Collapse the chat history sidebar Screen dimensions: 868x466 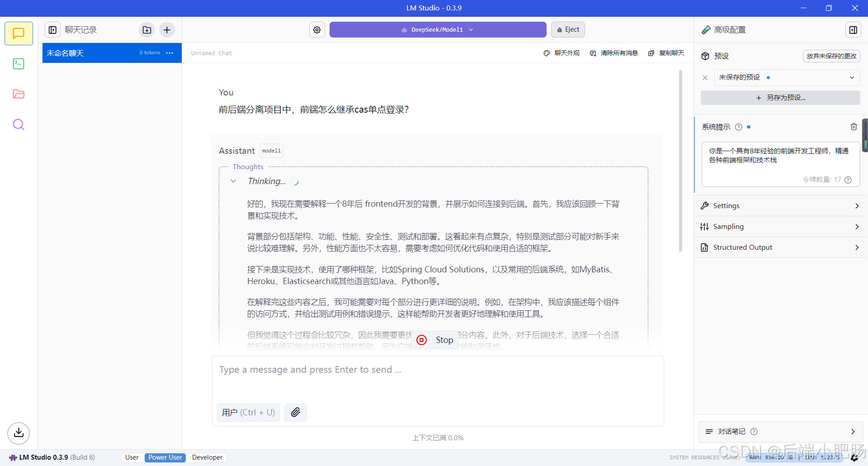[x=52, y=29]
